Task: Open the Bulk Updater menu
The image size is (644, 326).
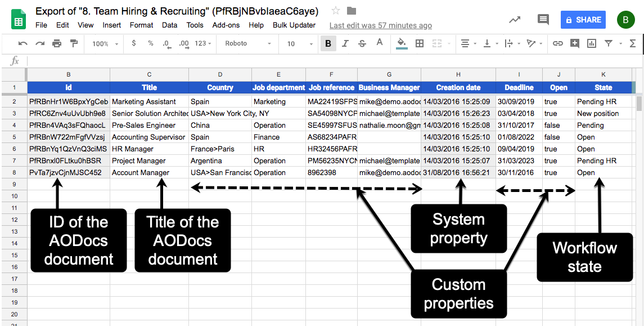Action: (x=294, y=25)
